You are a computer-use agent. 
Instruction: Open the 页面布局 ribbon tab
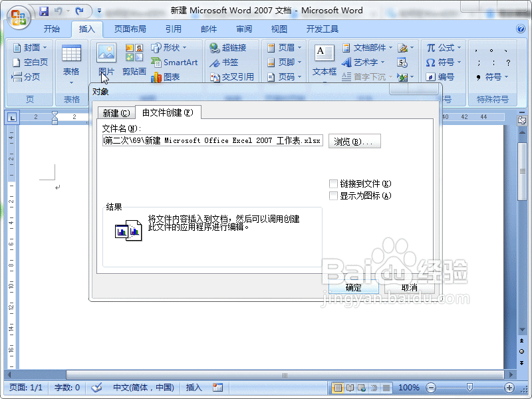pos(130,29)
